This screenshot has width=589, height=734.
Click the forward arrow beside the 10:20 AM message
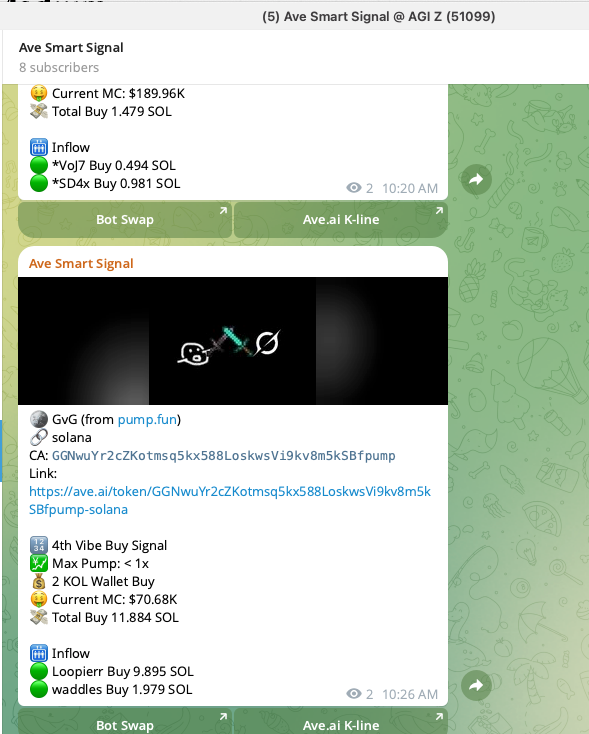476,179
